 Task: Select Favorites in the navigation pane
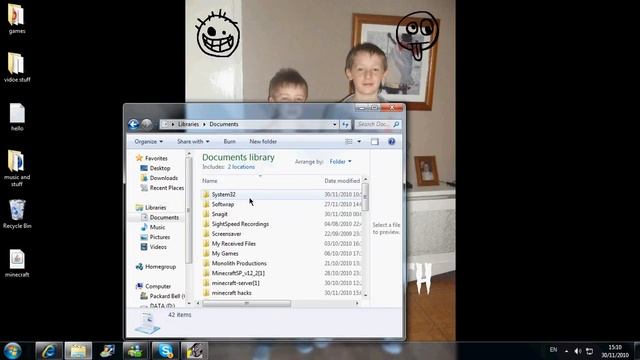[156, 158]
